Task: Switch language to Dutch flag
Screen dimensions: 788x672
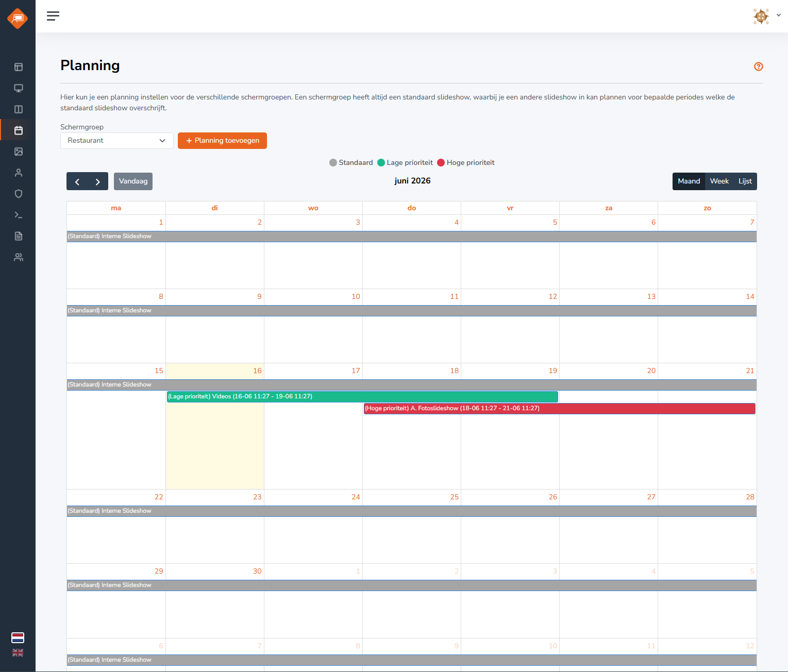Action: [18, 637]
